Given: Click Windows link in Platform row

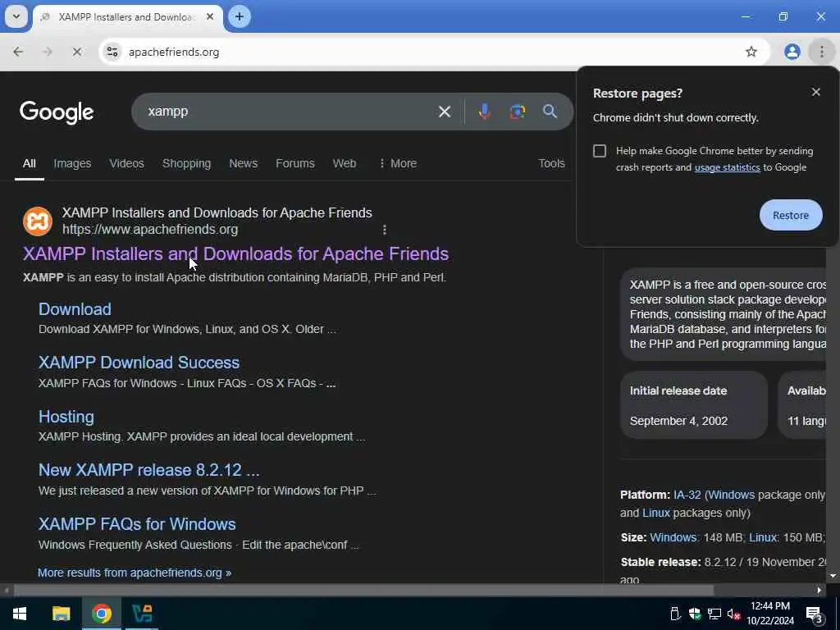Looking at the screenshot, I should [731, 495].
